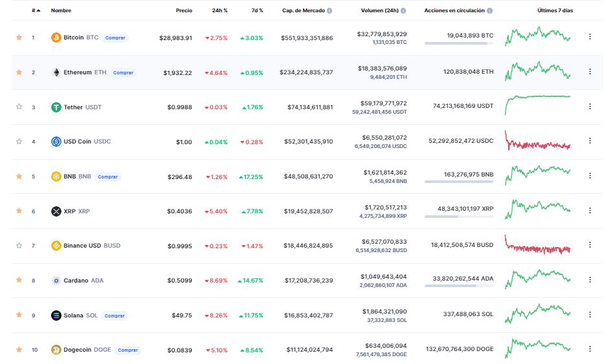Open the Dogecoin row three-dot menu
Image resolution: width=604 pixels, height=364 pixels.
coord(590,348)
